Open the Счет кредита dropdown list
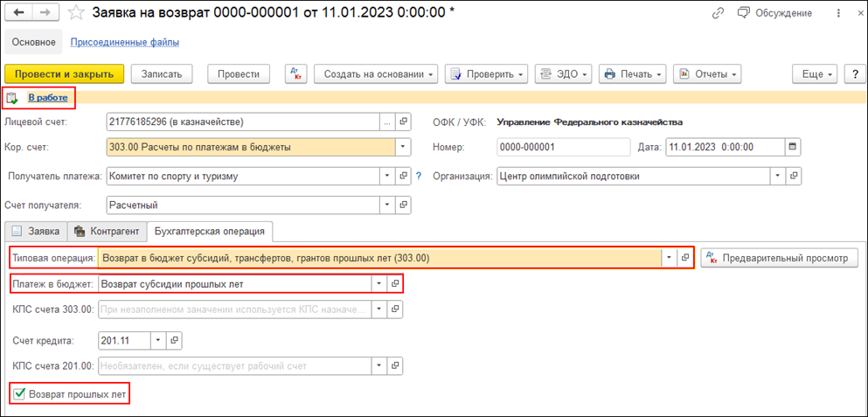Viewport: 868px width, 417px height. click(156, 339)
